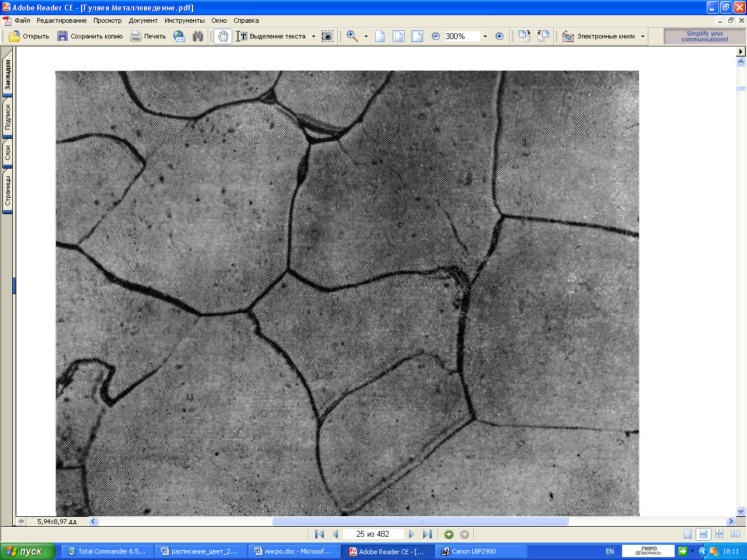This screenshot has height=560, width=747.
Task: Open Electronic books dropdown arrow
Action: point(643,36)
